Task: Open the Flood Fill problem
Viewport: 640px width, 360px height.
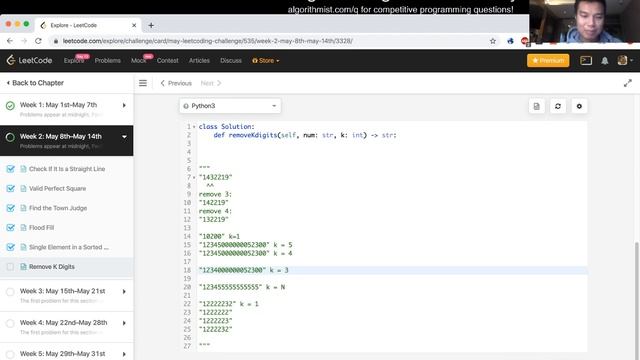Action: [42, 228]
